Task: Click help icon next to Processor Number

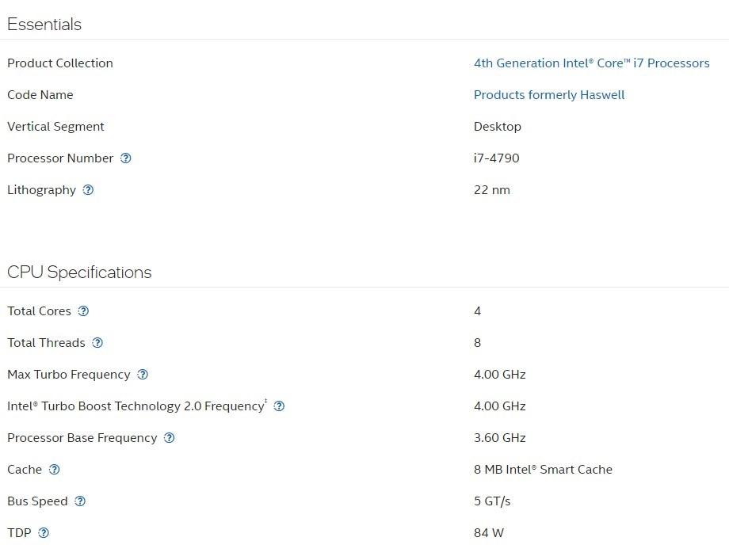Action: pos(125,158)
